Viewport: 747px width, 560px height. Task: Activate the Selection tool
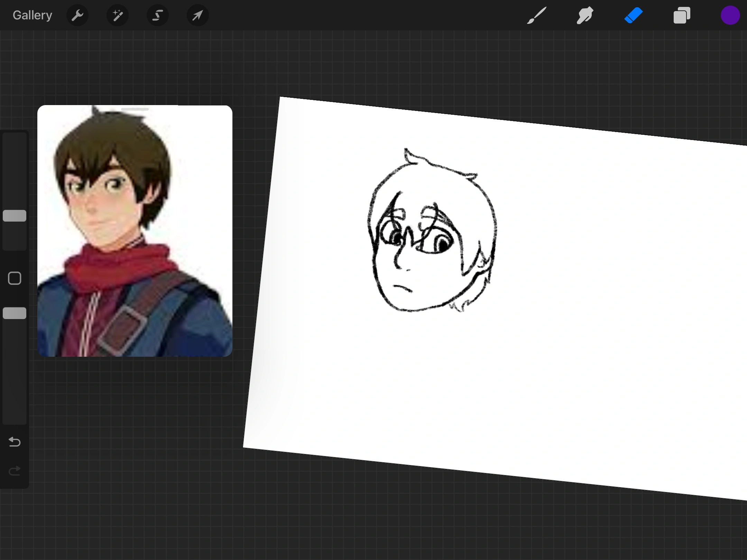[157, 15]
